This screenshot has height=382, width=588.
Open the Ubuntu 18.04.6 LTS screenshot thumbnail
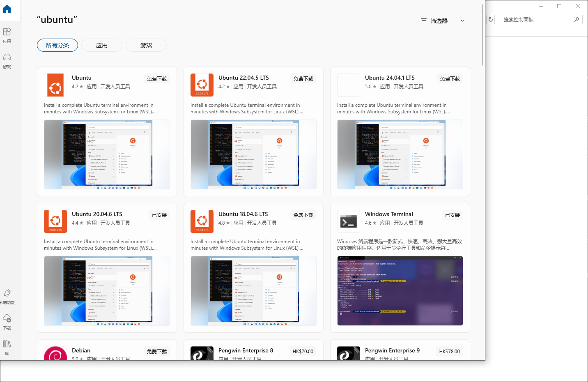point(253,291)
